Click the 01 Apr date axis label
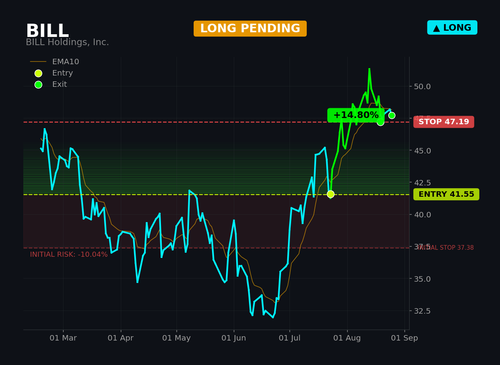 click(120, 338)
